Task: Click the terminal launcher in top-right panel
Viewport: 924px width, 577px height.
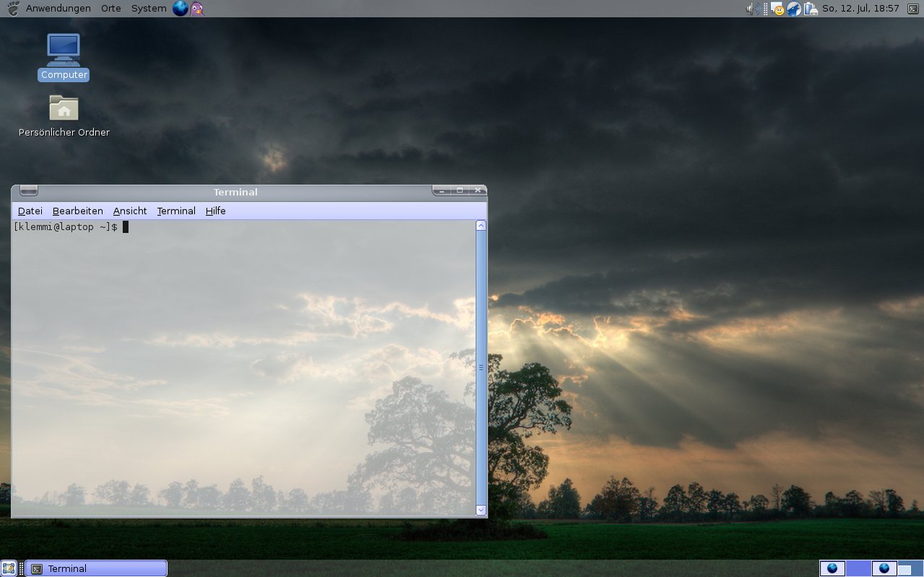Action: point(913,9)
